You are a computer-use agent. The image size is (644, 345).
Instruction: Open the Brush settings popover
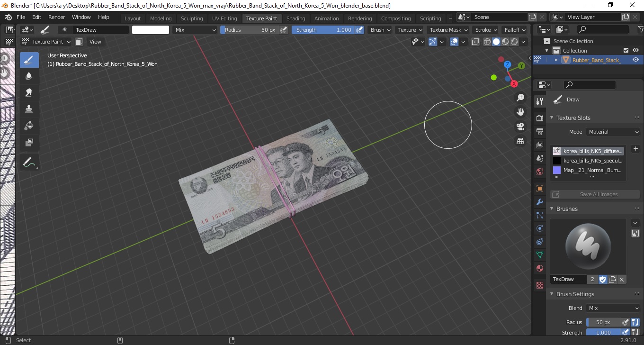click(x=380, y=30)
